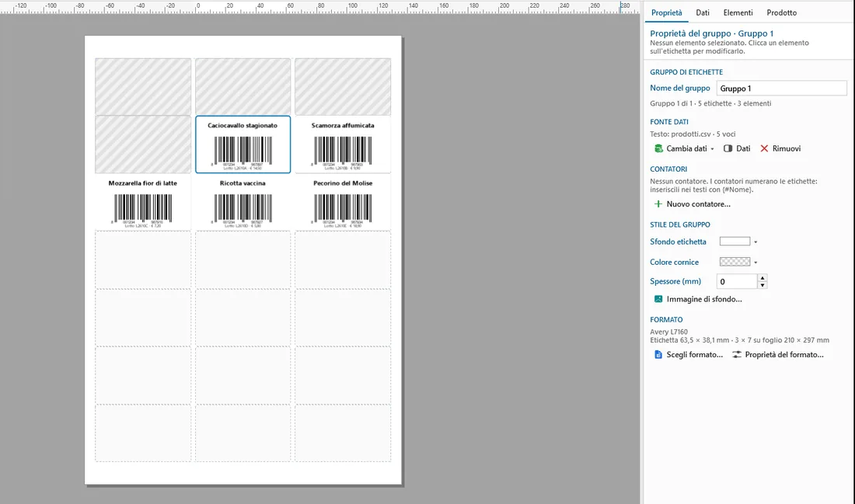Select the Ricotta vaccina label title
The height and width of the screenshot is (504, 855).
coord(243,183)
